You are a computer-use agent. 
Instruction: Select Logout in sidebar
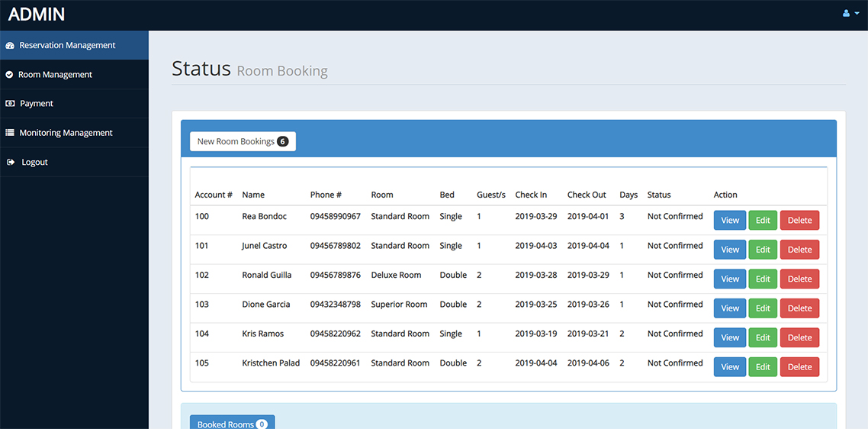74,163
